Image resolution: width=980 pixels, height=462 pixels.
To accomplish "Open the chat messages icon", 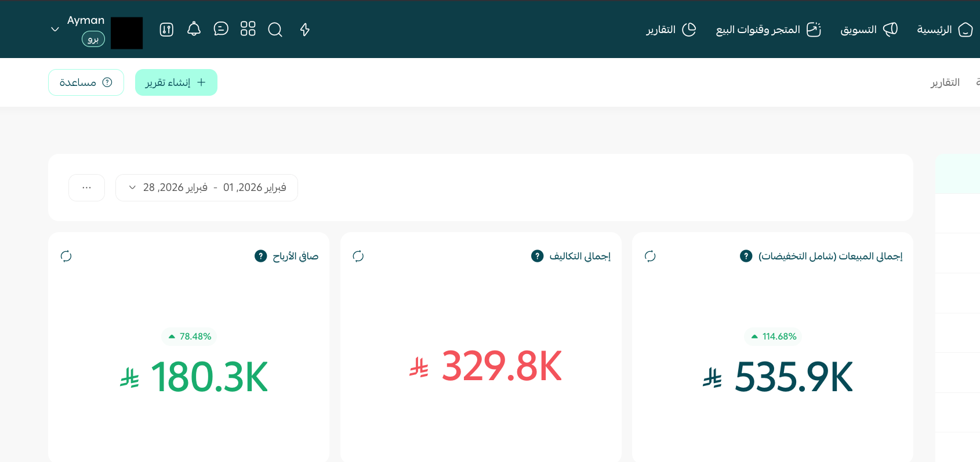I will pos(221,29).
